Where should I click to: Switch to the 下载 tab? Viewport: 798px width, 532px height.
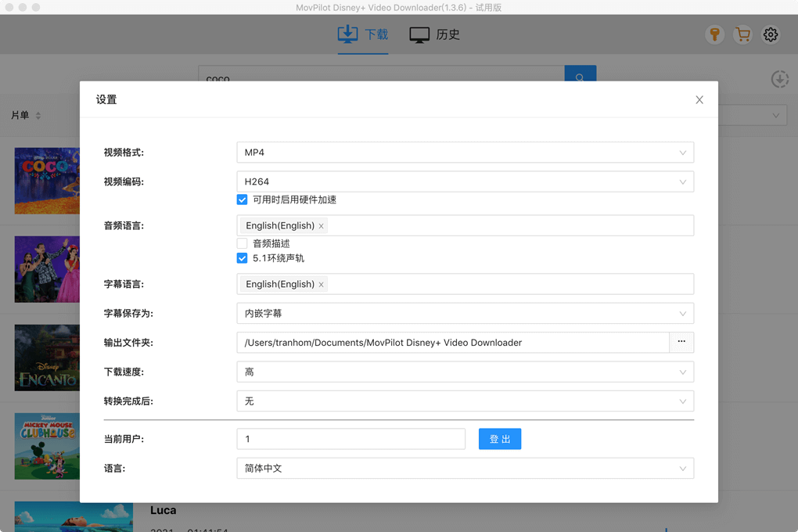[363, 34]
